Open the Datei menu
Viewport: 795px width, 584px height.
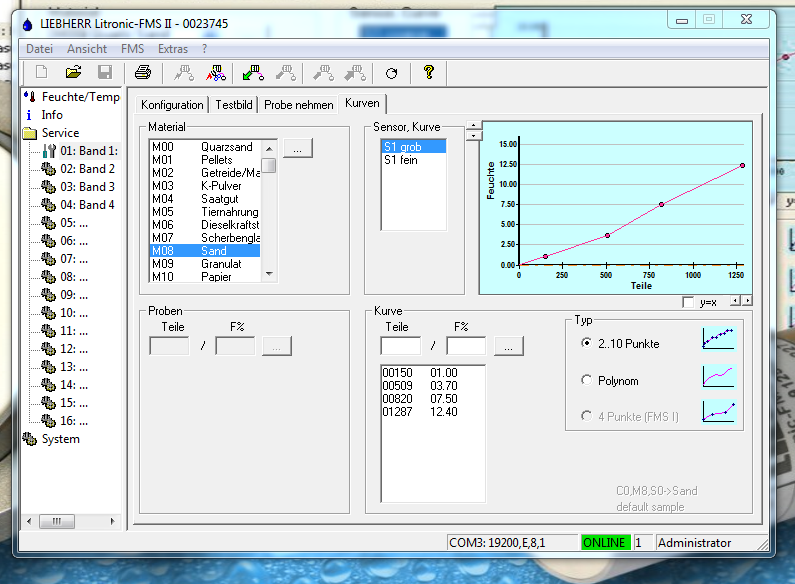39,49
